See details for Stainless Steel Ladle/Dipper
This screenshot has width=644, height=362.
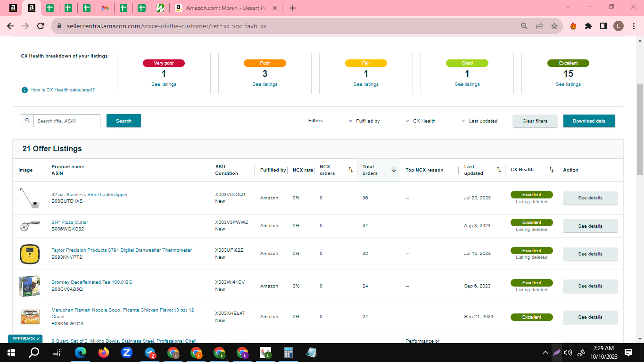click(590, 198)
